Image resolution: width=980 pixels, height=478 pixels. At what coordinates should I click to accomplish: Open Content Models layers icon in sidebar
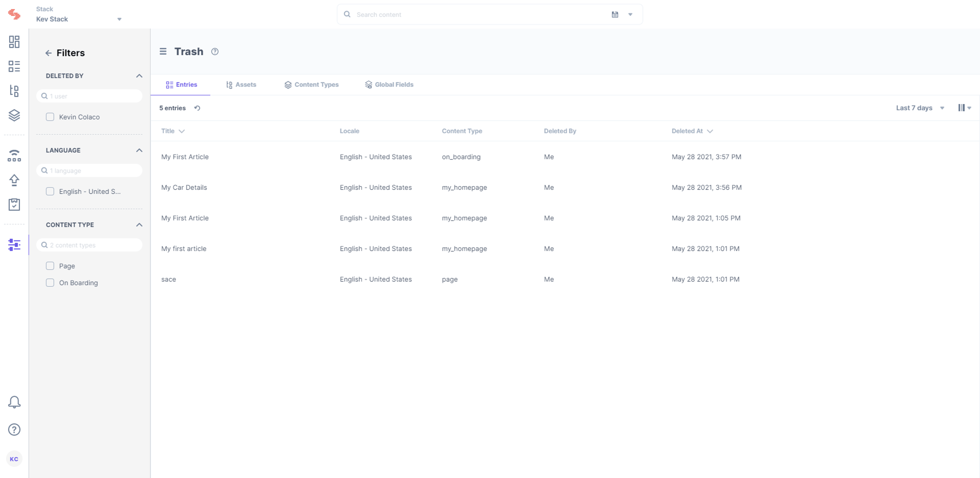coord(14,115)
